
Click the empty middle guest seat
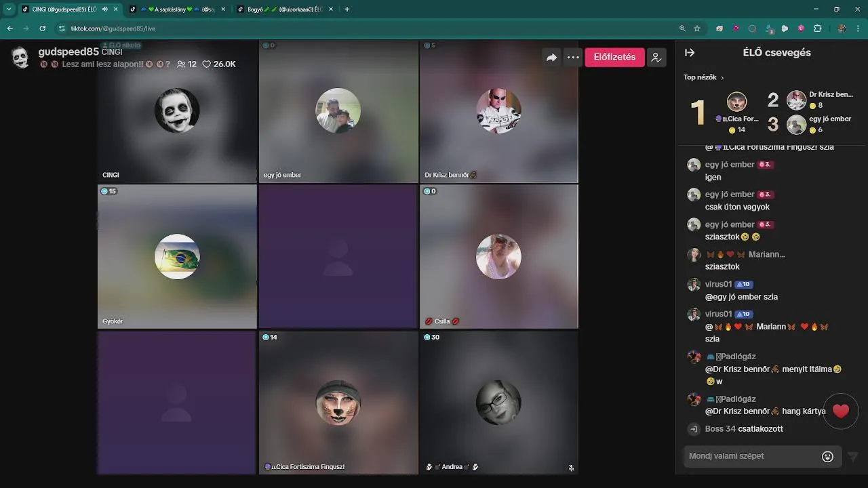pos(338,257)
